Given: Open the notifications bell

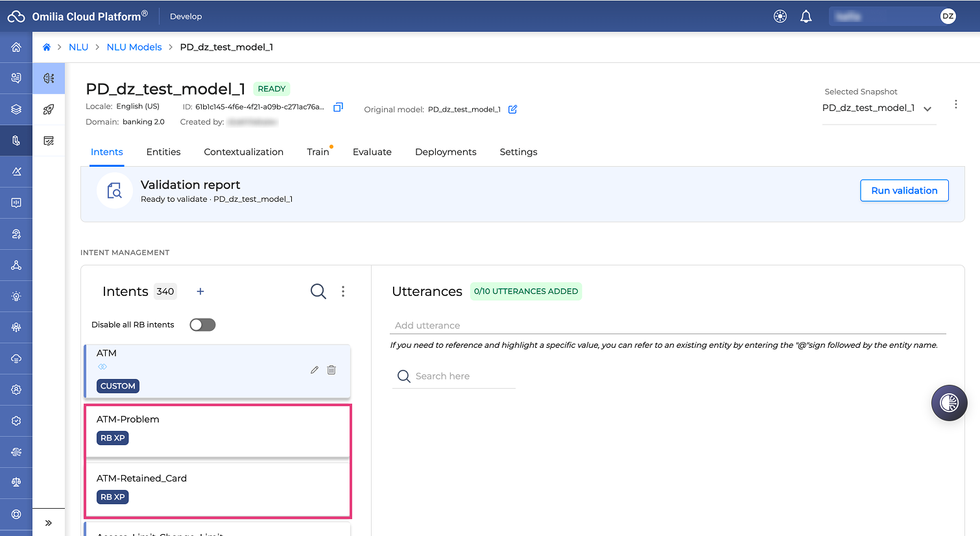Looking at the screenshot, I should (x=806, y=16).
